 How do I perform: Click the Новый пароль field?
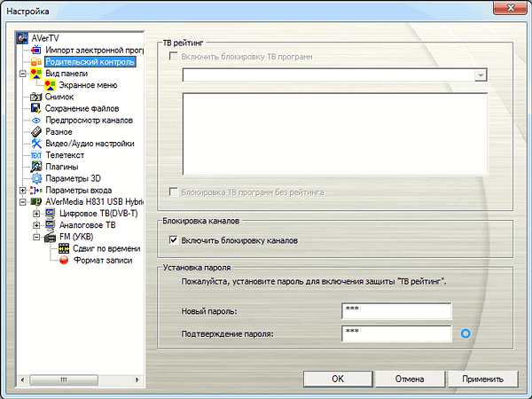click(396, 311)
